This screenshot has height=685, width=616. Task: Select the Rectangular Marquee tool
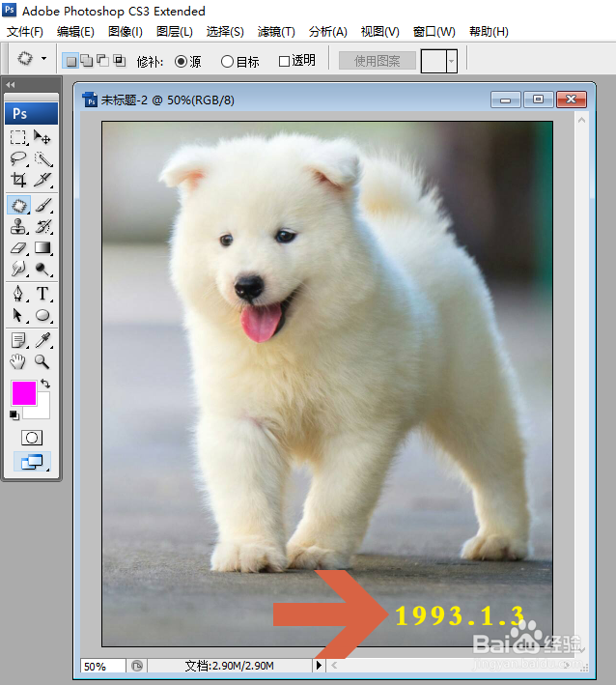[x=18, y=137]
